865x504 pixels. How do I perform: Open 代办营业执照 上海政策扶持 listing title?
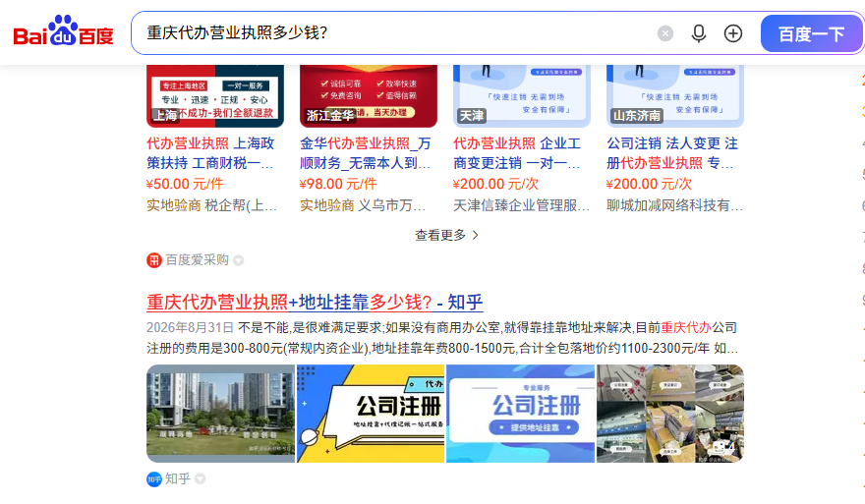pos(210,153)
